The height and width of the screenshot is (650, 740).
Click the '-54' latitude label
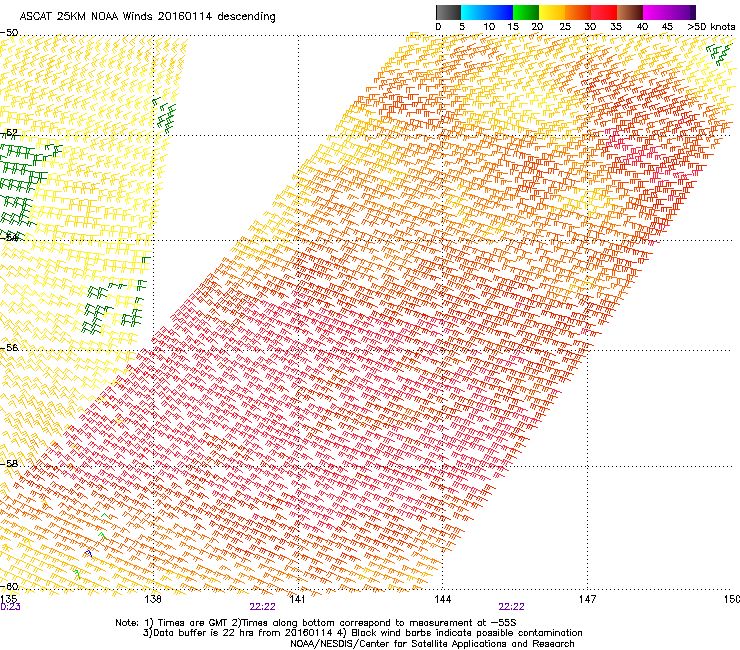9,237
